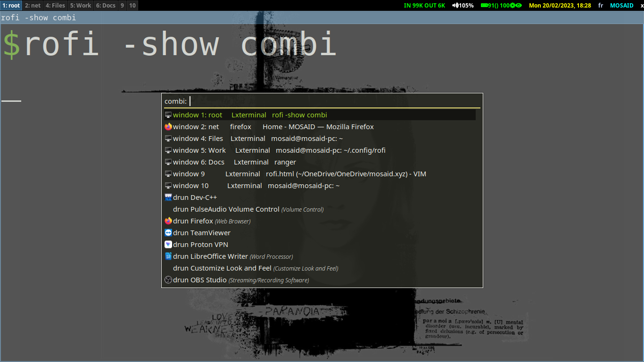The height and width of the screenshot is (362, 644).
Task: Select 'window 10' Lxterminal entry
Action: point(320,186)
